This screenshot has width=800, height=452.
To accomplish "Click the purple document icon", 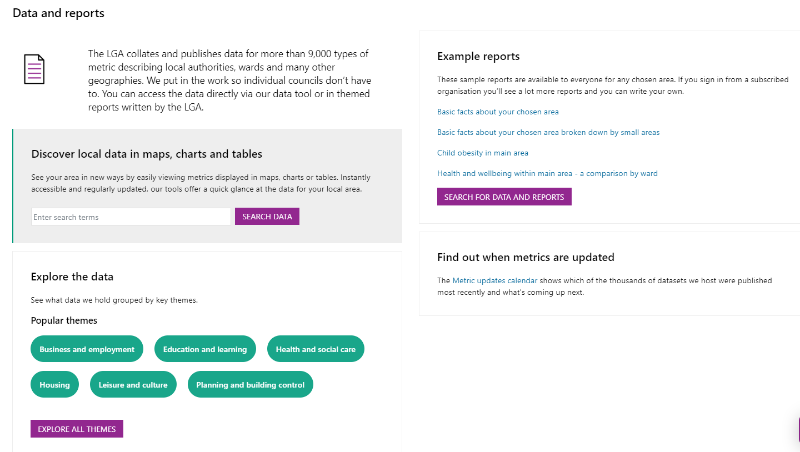I will (34, 69).
